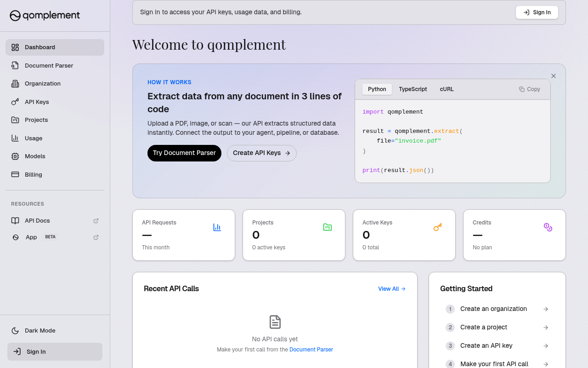Screen dimensions: 588x368
Task: Click the Credits stat card
Action: 514,235
